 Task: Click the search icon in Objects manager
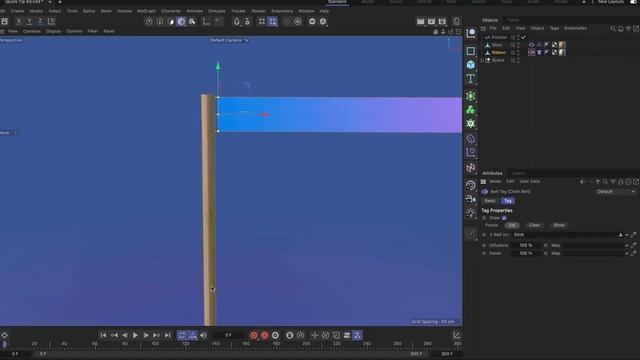point(613,29)
